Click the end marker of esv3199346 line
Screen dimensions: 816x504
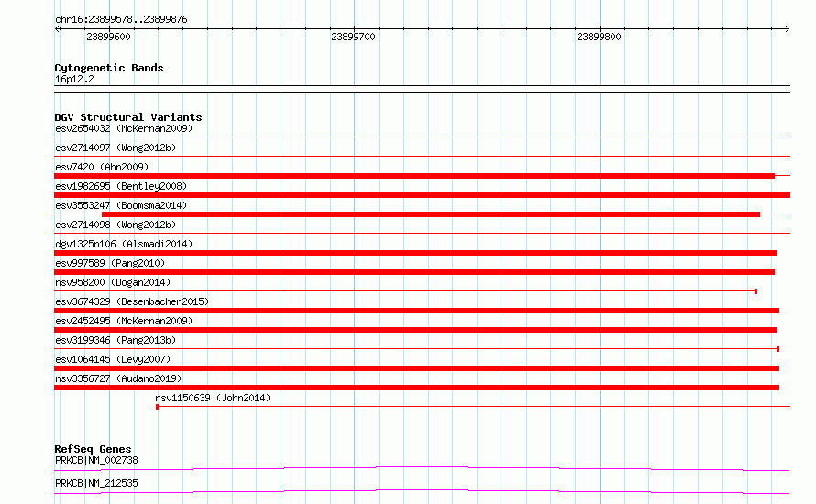(x=778, y=349)
